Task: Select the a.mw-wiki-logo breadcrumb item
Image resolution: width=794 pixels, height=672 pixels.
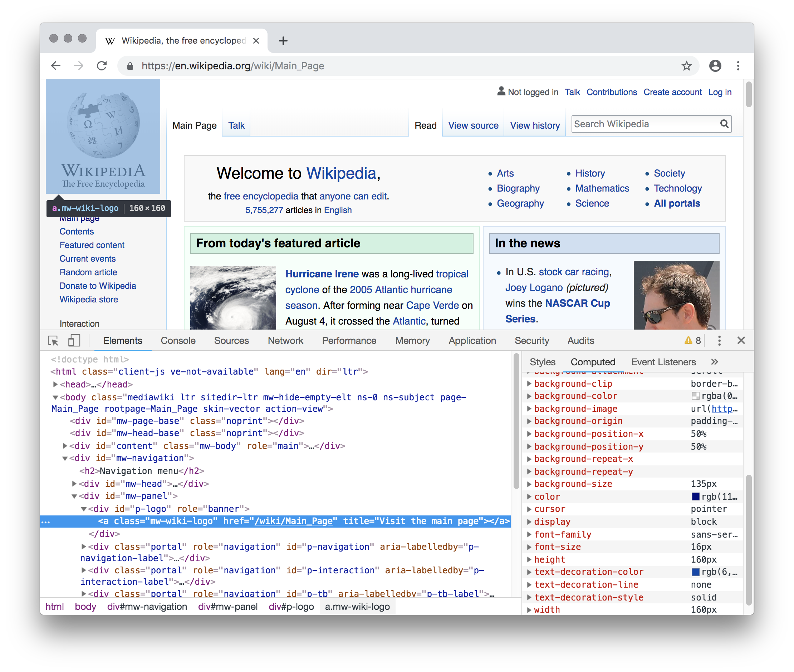Action: [357, 606]
